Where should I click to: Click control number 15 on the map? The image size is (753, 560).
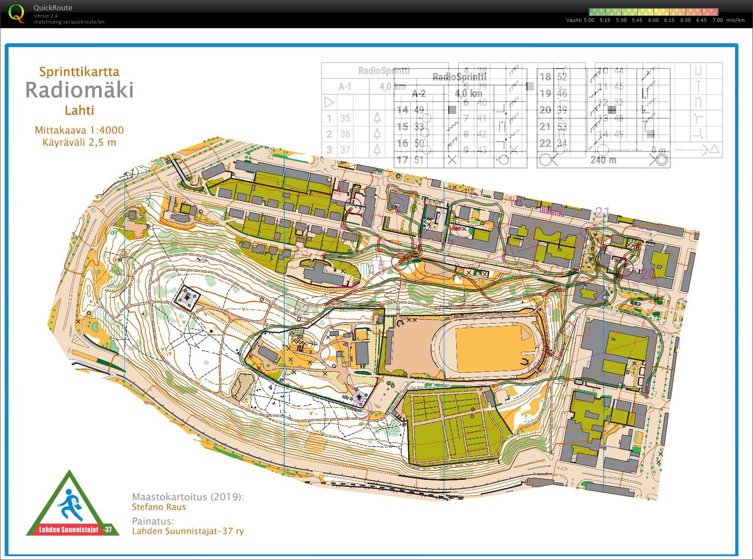(377, 269)
